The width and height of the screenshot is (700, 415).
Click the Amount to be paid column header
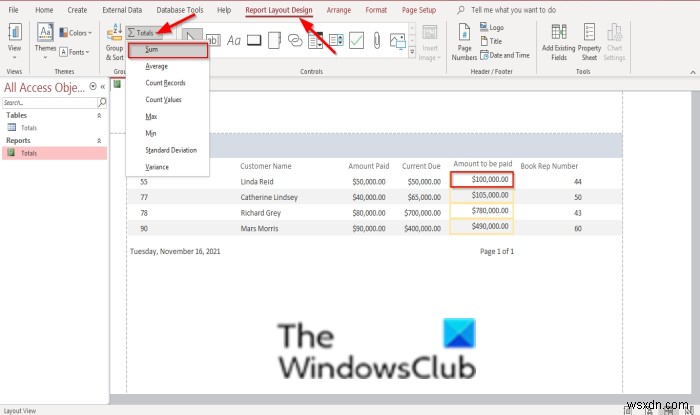click(x=483, y=164)
